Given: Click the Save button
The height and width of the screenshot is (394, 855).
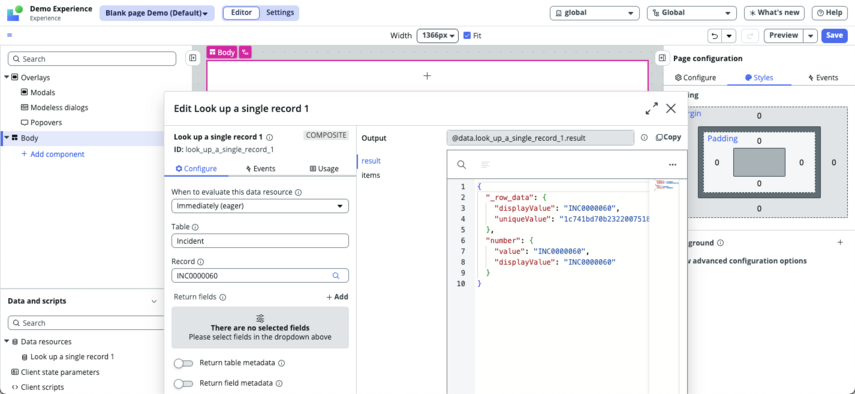Looking at the screenshot, I should coord(834,35).
